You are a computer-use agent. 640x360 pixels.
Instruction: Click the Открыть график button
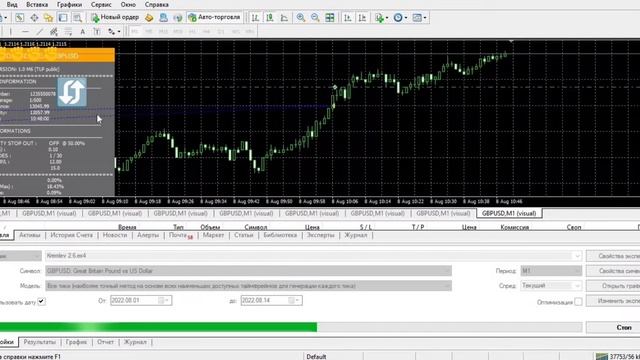point(613,286)
